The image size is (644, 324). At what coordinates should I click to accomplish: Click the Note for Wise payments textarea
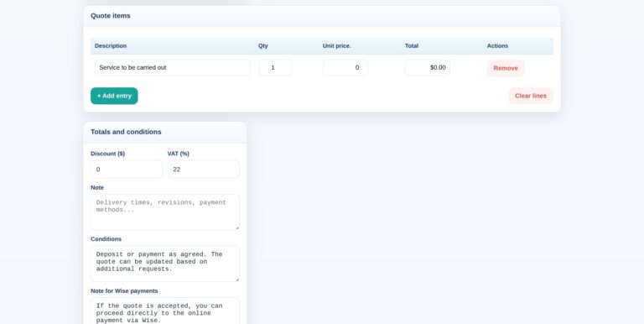click(164, 311)
